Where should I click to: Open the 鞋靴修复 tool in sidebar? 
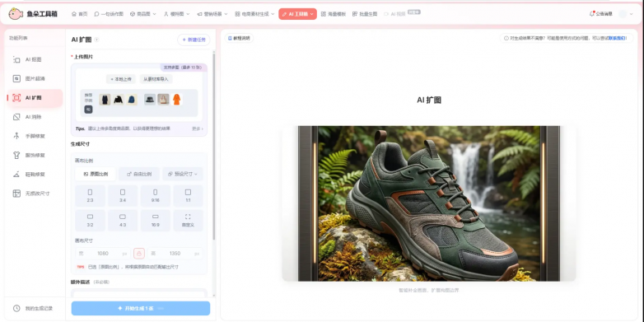point(35,174)
